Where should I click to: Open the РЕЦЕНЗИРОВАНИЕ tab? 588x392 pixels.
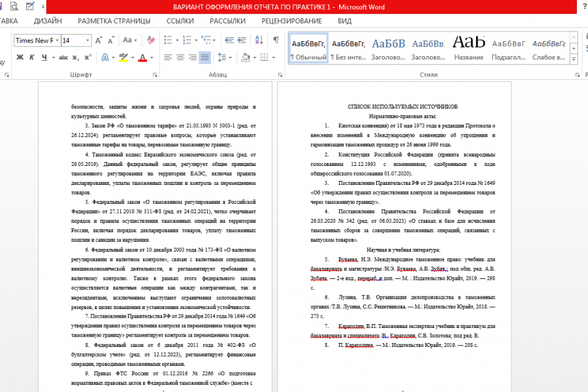(291, 21)
